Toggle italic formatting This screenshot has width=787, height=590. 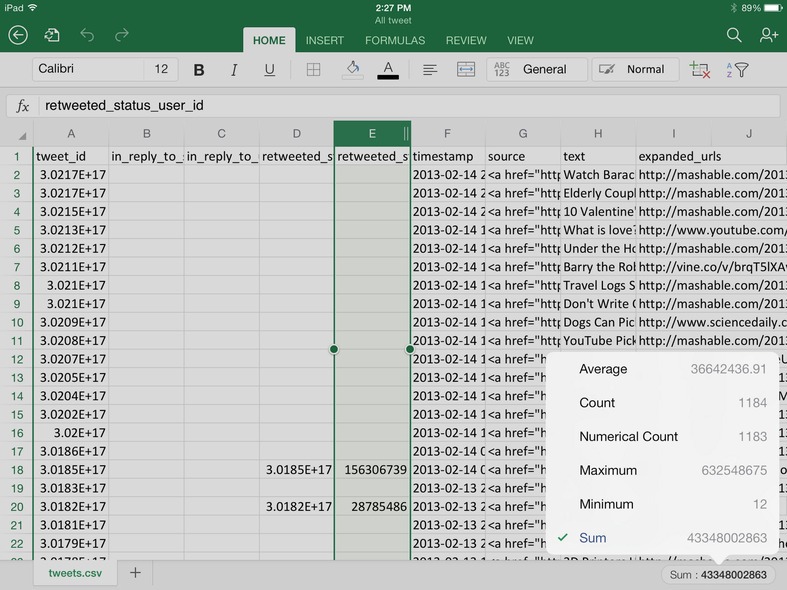click(234, 70)
